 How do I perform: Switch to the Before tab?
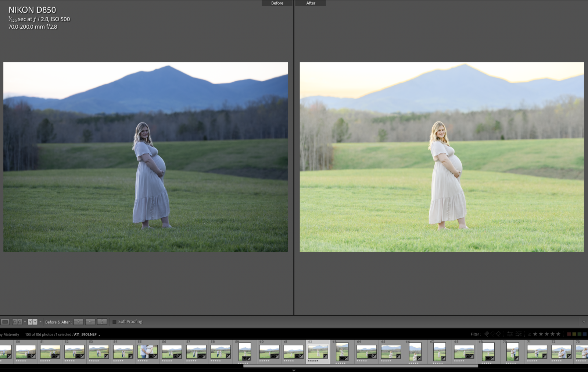277,3
